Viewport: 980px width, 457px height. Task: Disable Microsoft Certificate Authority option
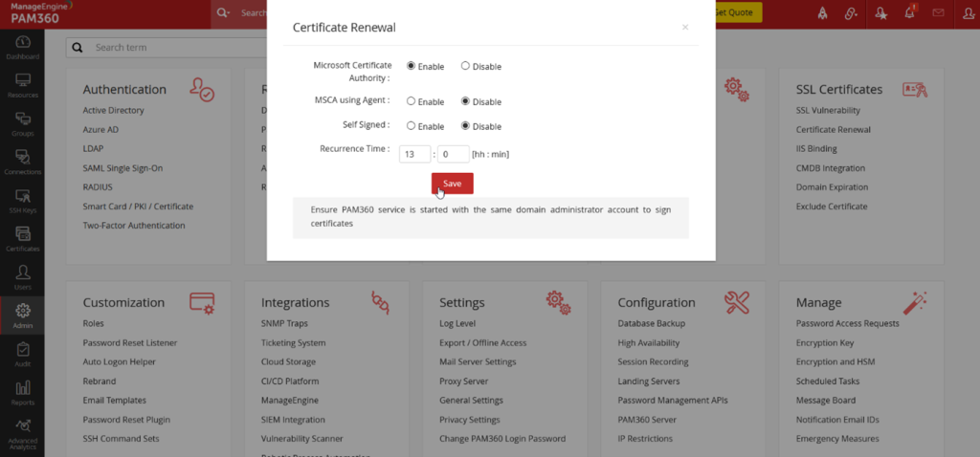(x=465, y=66)
